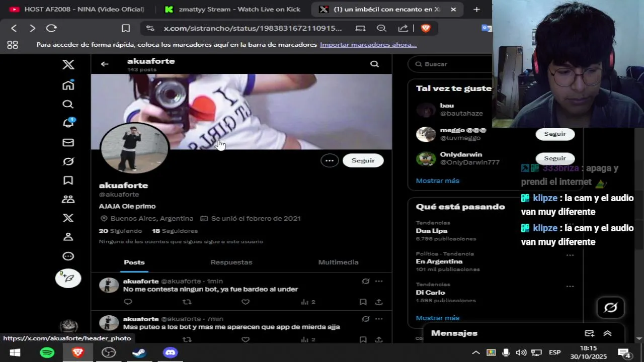Screen dimensions: 644x362
Task: Like the 'No me contesta ningun bot' post
Action: coord(246,302)
